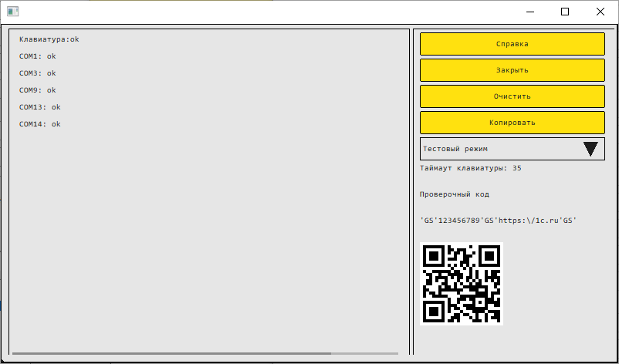Select the COM9: ok log line
The image size is (619, 364).
[38, 90]
